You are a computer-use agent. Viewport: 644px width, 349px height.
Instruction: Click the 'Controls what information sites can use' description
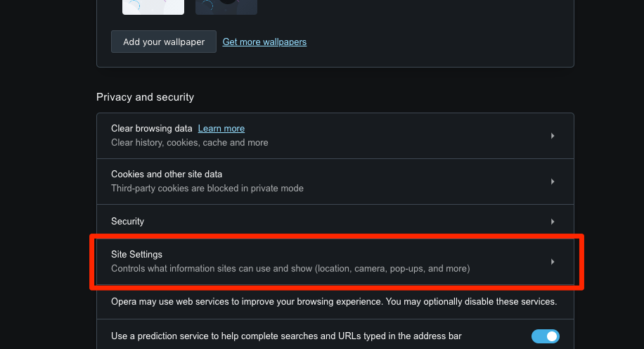(290, 269)
